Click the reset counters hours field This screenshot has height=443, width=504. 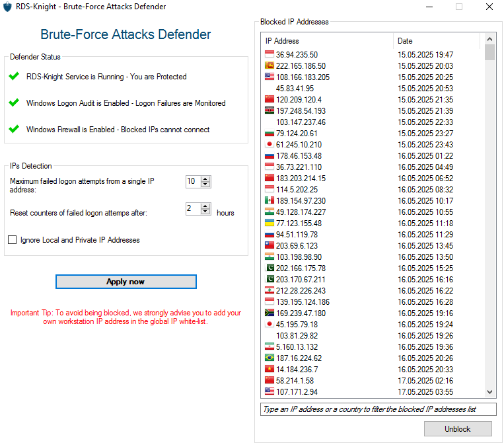(194, 208)
